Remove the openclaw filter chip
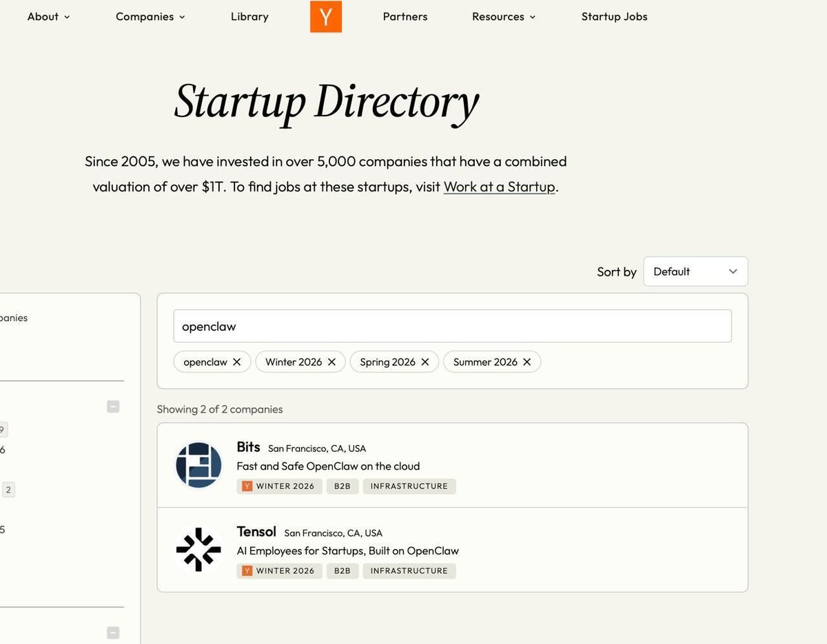Viewport: 827px width, 644px height. 237,362
